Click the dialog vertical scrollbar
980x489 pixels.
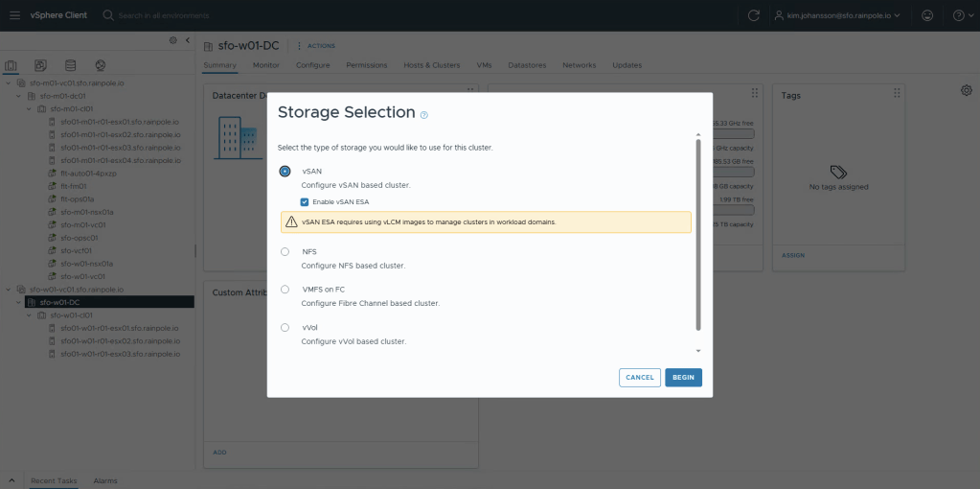tap(698, 235)
